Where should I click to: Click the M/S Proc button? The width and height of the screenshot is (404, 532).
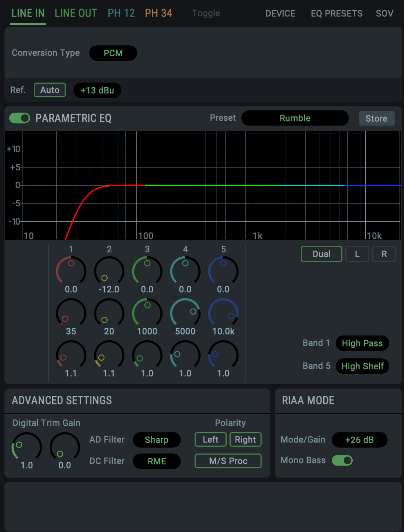click(x=228, y=461)
